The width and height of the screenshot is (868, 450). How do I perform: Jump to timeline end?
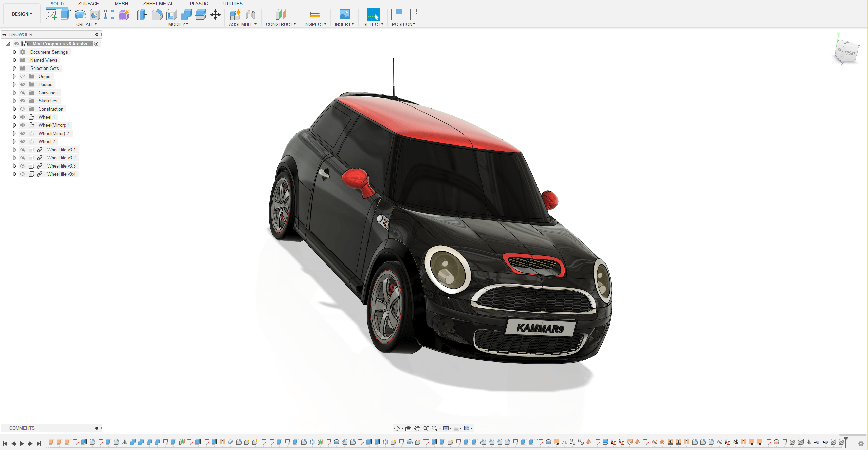click(x=39, y=443)
